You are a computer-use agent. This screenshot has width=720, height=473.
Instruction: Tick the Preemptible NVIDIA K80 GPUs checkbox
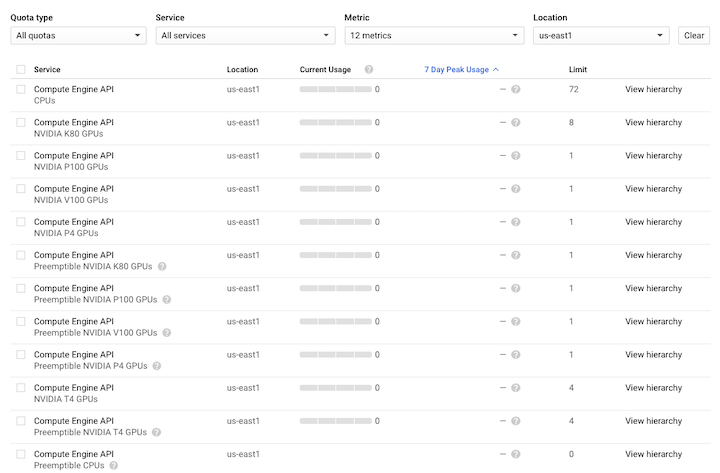[x=21, y=255]
